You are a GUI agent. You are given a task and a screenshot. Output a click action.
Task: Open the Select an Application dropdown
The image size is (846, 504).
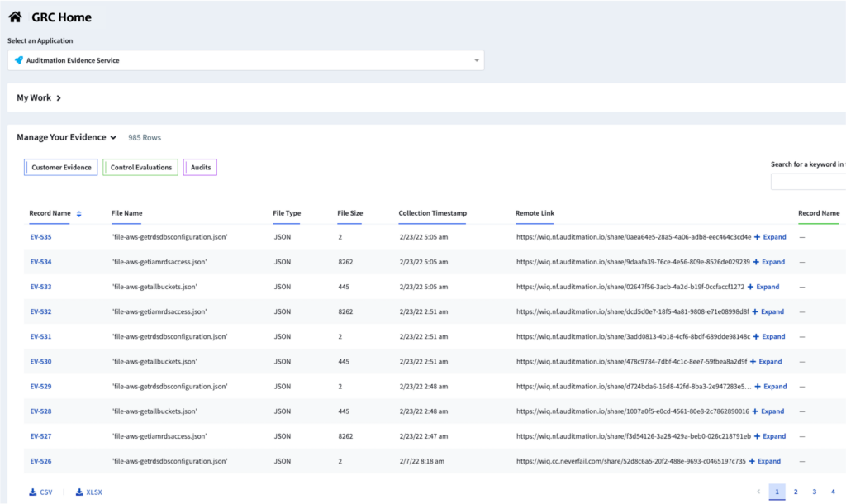pos(245,60)
